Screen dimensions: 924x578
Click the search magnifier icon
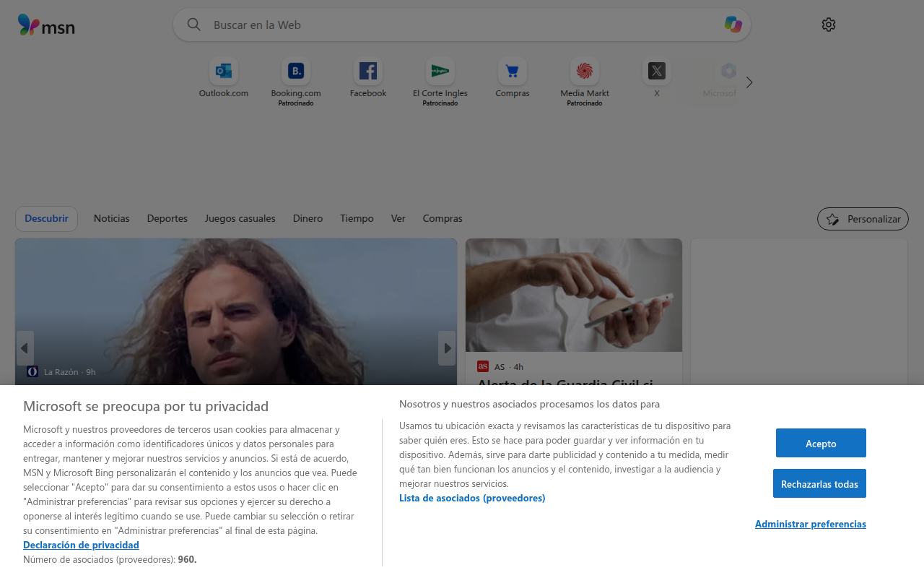click(193, 25)
